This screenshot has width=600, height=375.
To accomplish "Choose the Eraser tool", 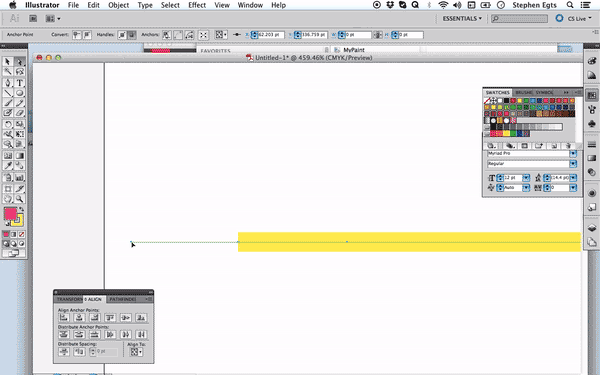I will (20, 113).
